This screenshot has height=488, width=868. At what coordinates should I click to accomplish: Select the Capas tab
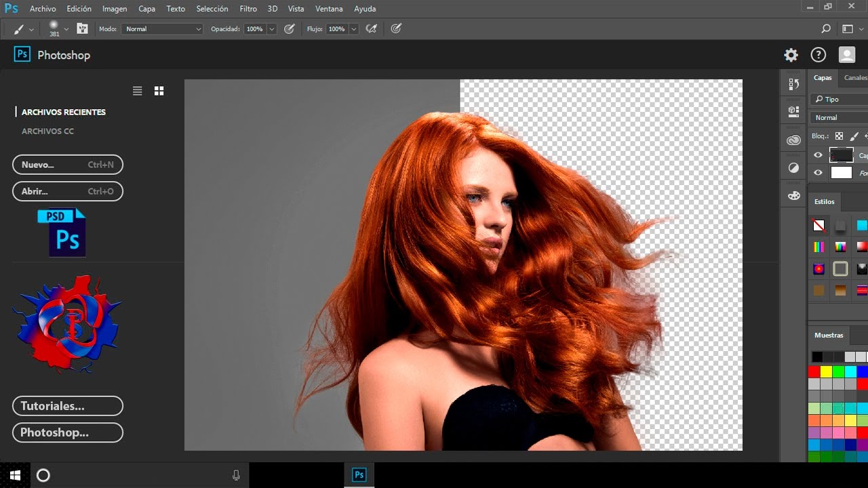823,78
